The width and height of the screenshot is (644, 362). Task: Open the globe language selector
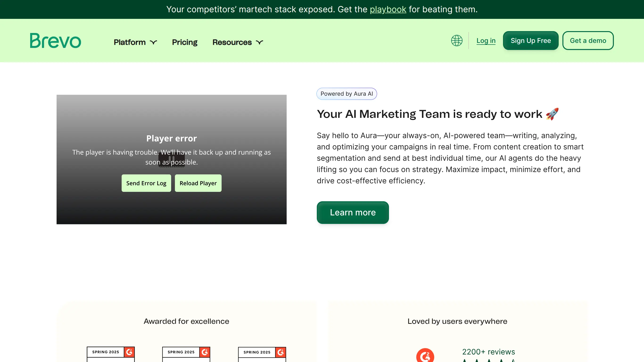pos(457,41)
